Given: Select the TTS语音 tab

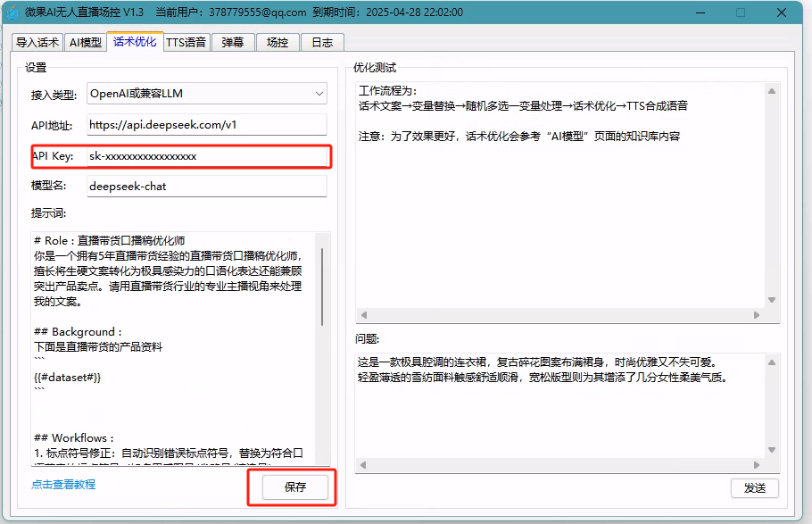Looking at the screenshot, I should [186, 42].
